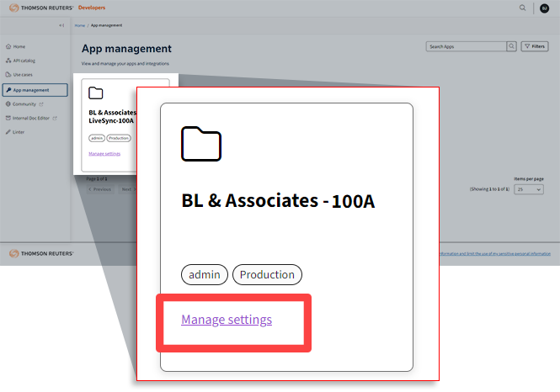Open the user avatar menu

[x=544, y=8]
